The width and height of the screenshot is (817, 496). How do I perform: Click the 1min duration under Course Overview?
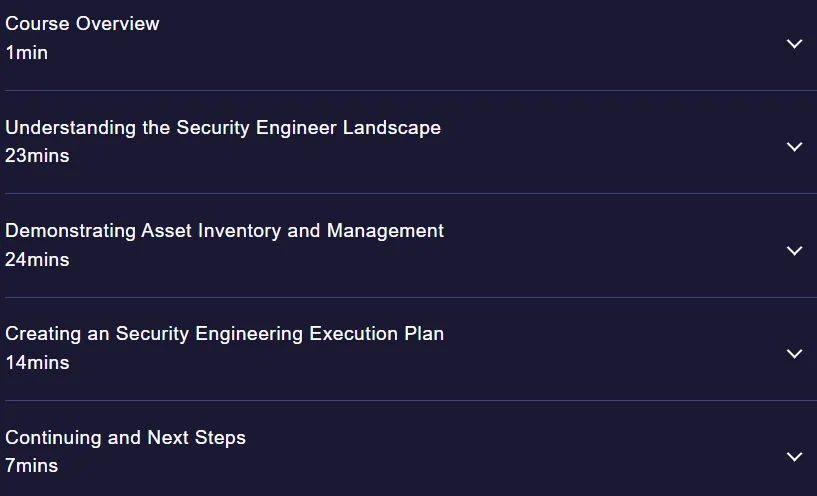(x=27, y=53)
